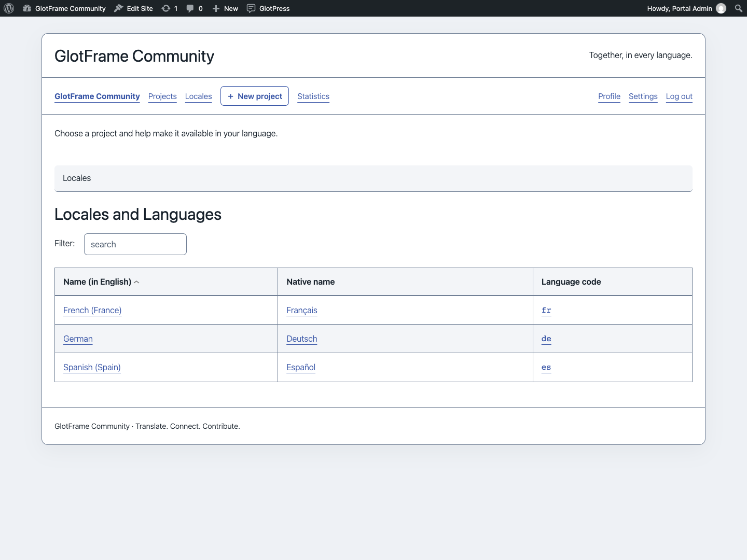This screenshot has width=747, height=560.
Task: Click the es language code
Action: [x=546, y=367]
